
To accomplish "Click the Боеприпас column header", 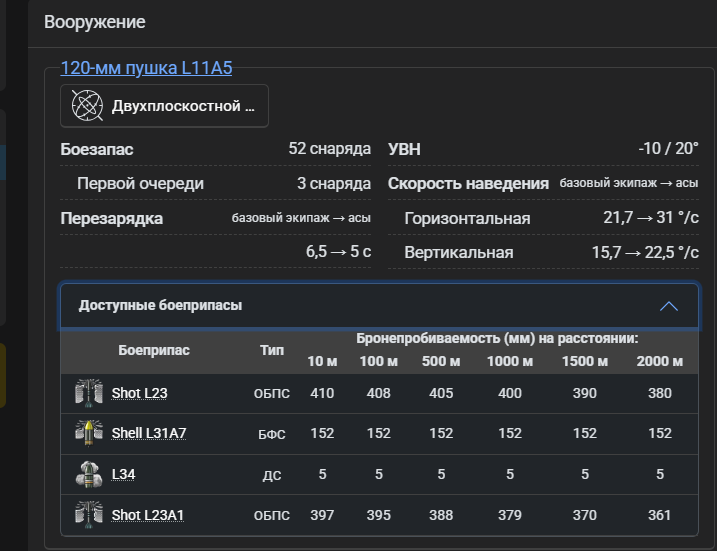I will coord(153,350).
